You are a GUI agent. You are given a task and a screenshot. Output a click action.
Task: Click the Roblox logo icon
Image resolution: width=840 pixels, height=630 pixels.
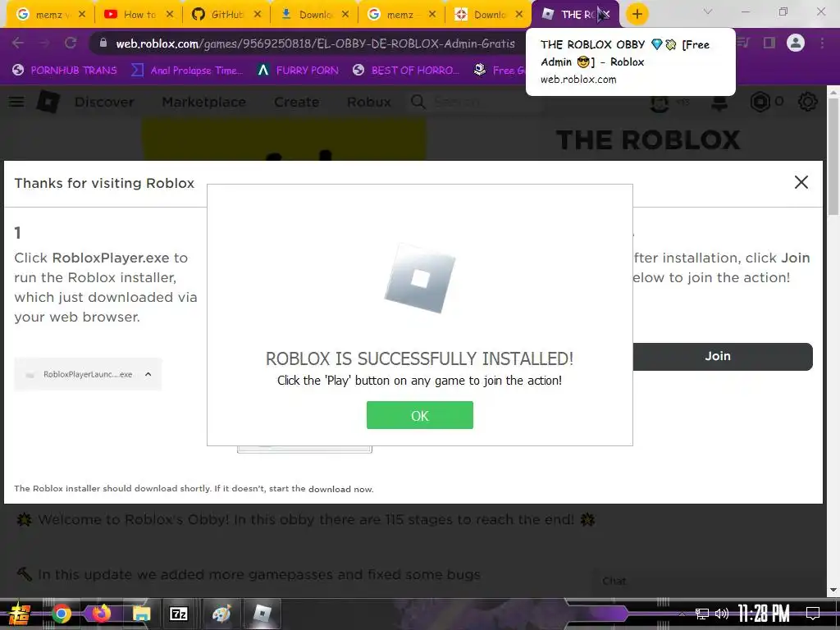(48, 101)
